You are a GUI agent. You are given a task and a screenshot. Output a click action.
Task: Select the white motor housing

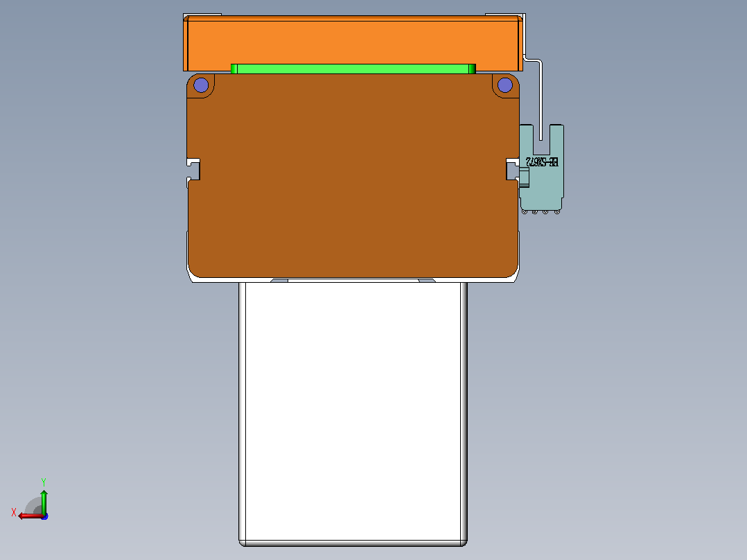pyautogui.click(x=353, y=414)
